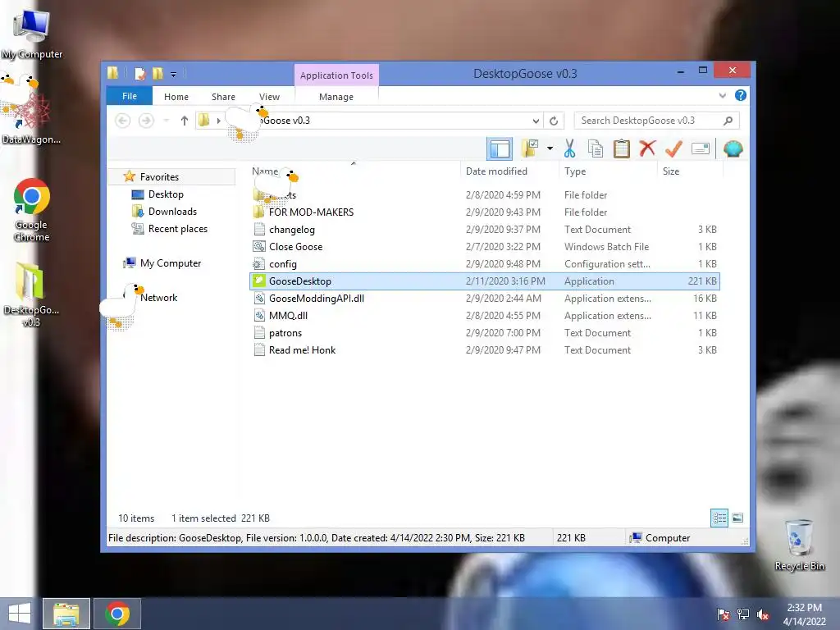840x630 pixels.
Task: Click the card-shaped toolbar icon
Action: pos(701,148)
